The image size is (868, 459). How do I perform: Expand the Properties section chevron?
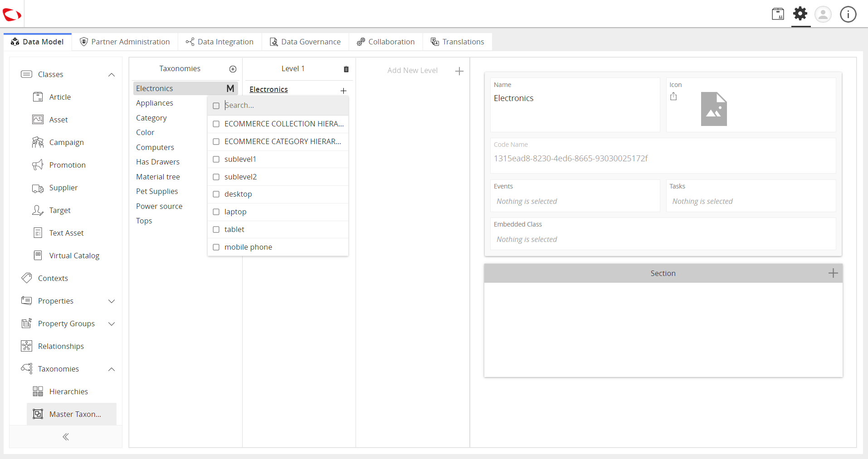[x=112, y=301]
